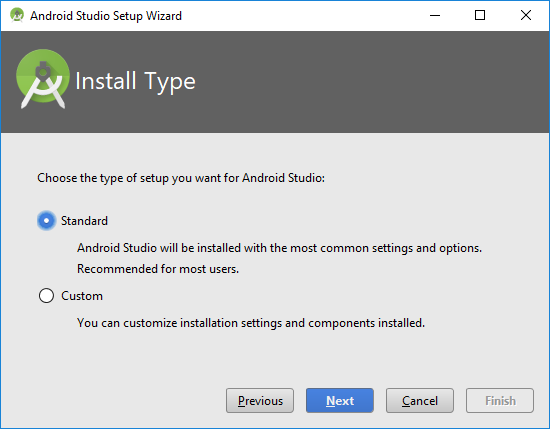Click the Standard option label
550x429 pixels.
tap(84, 221)
